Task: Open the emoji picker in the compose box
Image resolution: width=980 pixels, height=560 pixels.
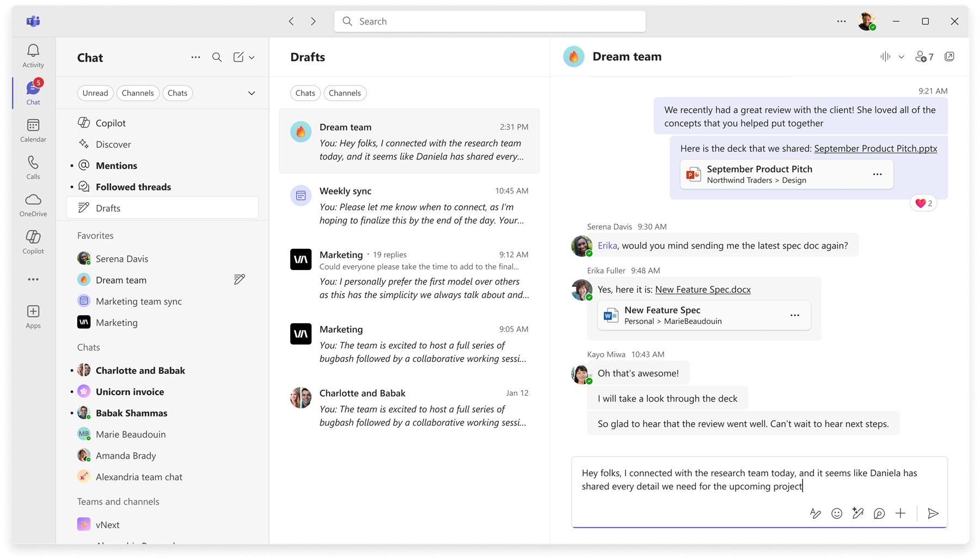Action: point(837,513)
